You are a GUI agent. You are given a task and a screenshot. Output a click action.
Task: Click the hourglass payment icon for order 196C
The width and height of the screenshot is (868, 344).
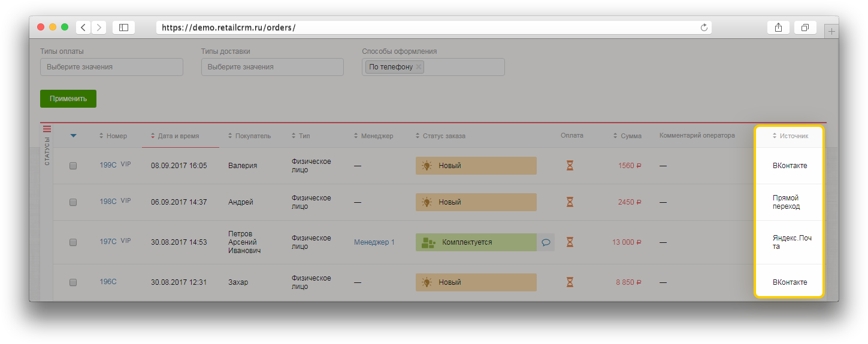[570, 282]
